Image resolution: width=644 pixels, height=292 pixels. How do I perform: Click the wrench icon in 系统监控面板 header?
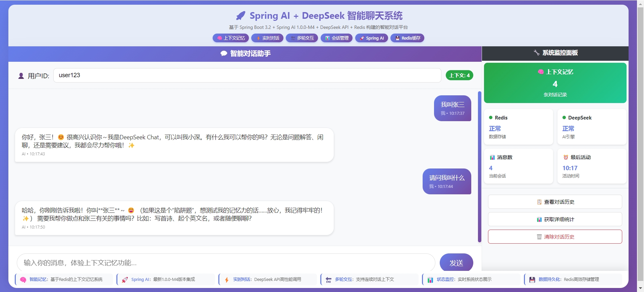click(537, 53)
